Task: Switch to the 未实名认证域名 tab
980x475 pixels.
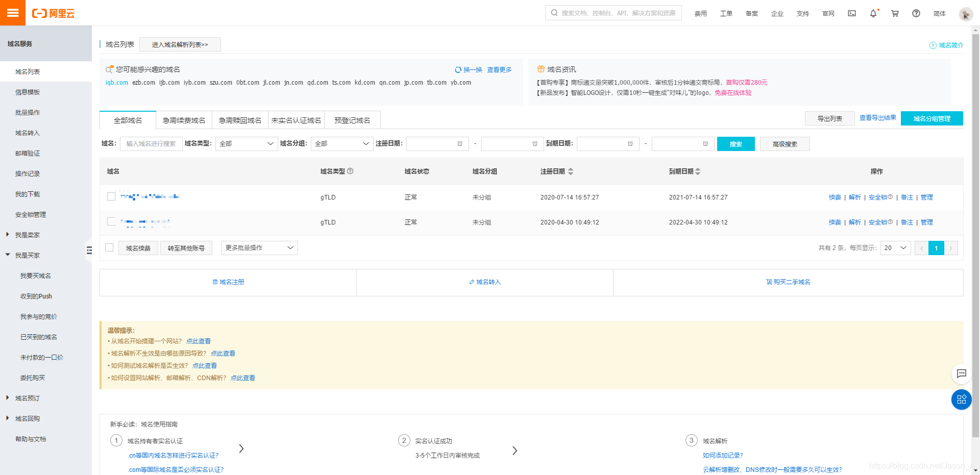Action: 296,120
